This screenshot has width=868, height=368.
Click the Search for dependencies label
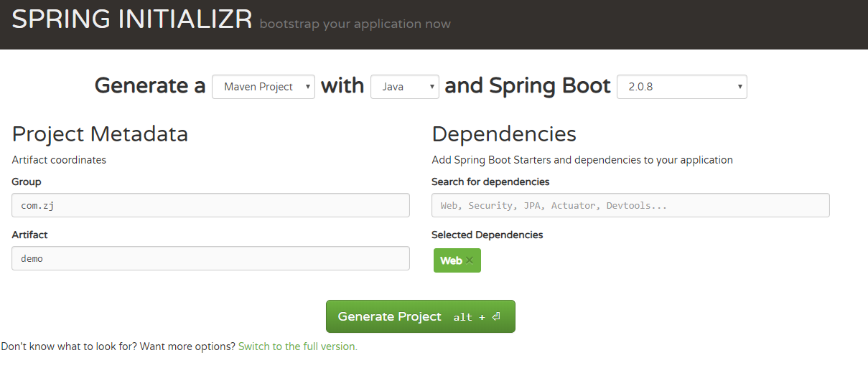coord(490,181)
